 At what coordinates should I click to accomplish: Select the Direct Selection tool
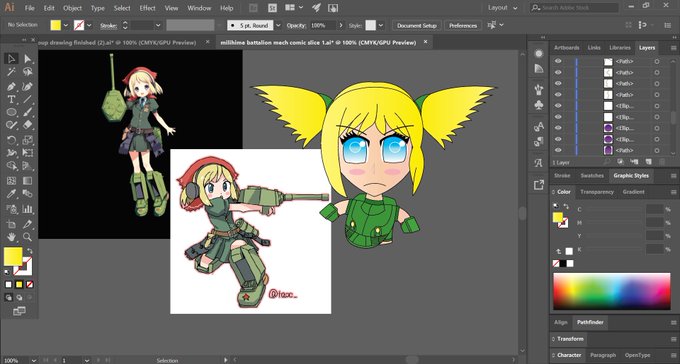(x=27, y=59)
